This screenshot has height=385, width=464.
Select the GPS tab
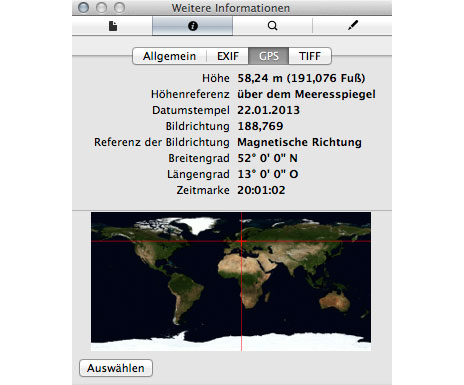tap(269, 56)
